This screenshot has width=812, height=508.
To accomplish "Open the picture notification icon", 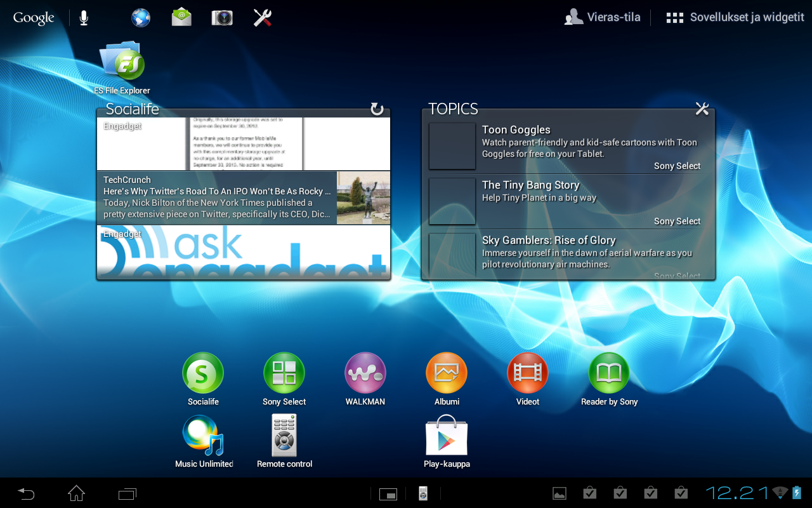I will [x=560, y=493].
